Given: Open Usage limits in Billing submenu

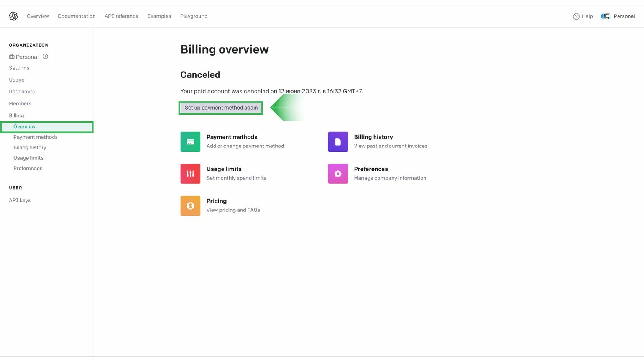Looking at the screenshot, I should click(28, 158).
